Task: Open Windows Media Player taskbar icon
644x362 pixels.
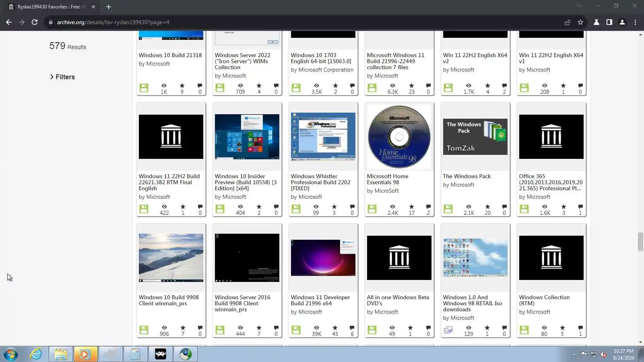Action: [85, 354]
